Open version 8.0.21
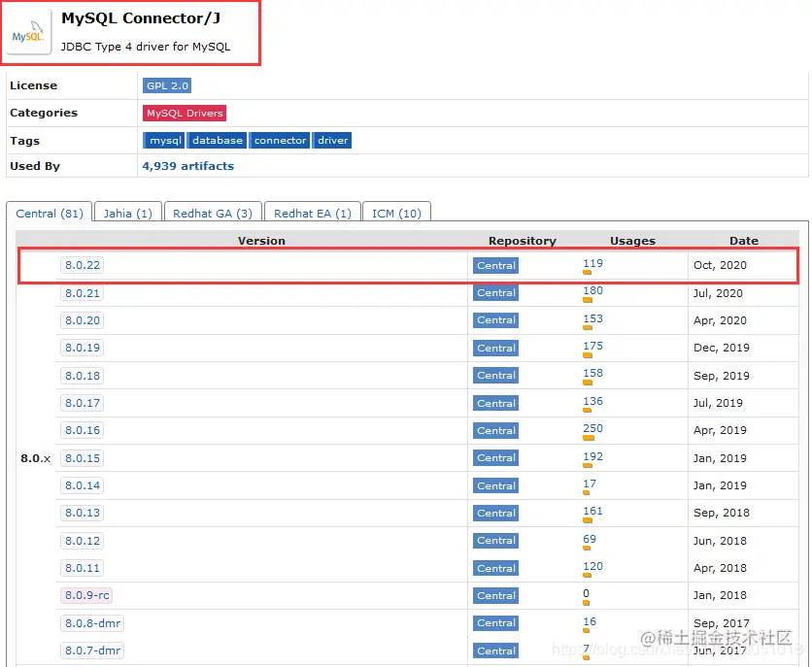The width and height of the screenshot is (812, 667). pos(82,293)
